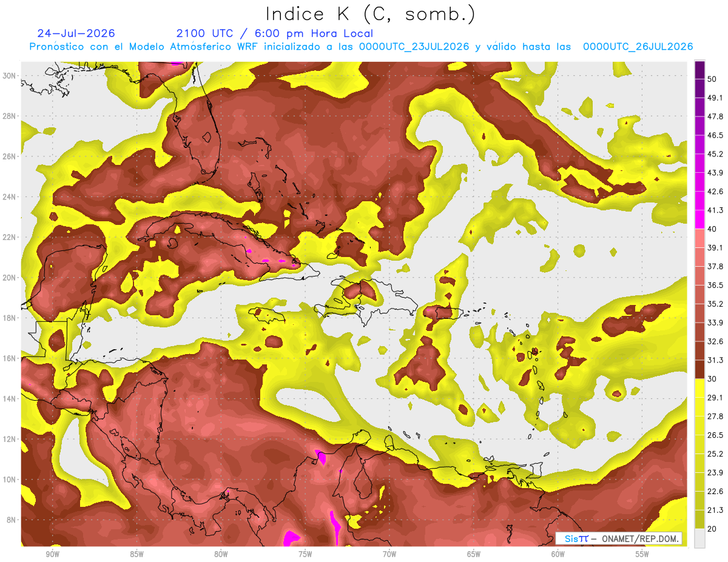
Task: Click the colorbar label '37.8'
Action: click(x=716, y=266)
